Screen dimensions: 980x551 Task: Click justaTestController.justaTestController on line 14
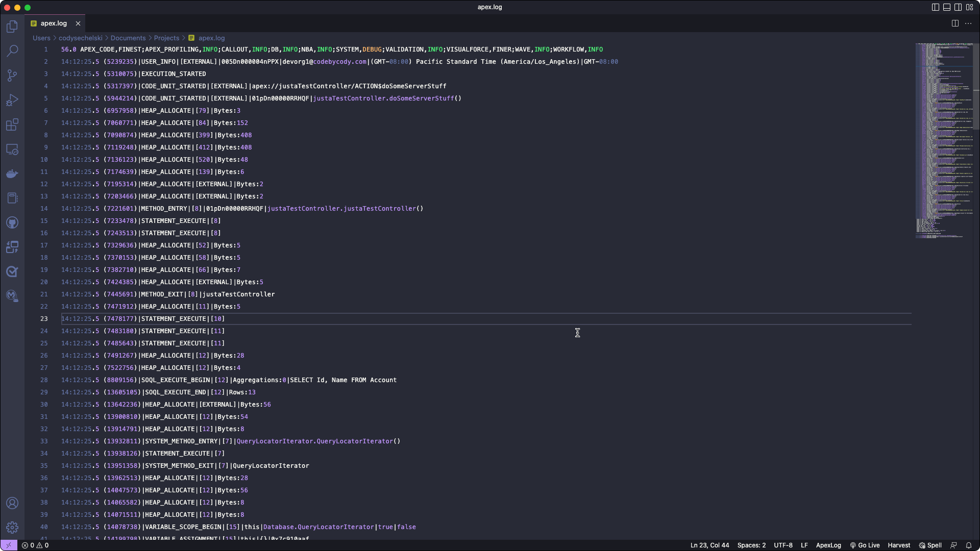(x=341, y=209)
